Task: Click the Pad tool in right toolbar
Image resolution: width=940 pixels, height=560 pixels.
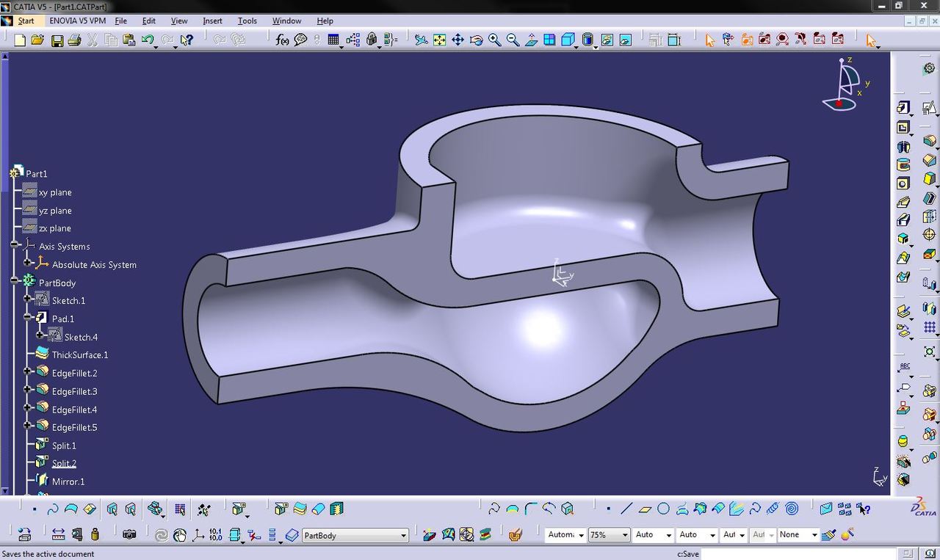Action: click(903, 108)
